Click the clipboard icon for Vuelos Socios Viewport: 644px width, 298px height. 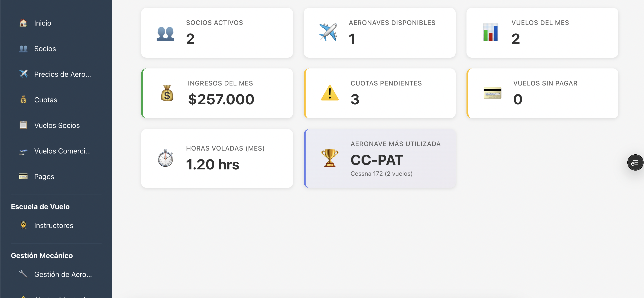coord(23,125)
